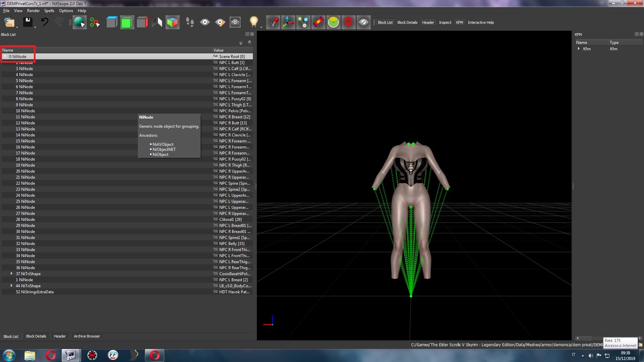Switch to bottom Header tab
644x362 pixels.
coord(60,336)
